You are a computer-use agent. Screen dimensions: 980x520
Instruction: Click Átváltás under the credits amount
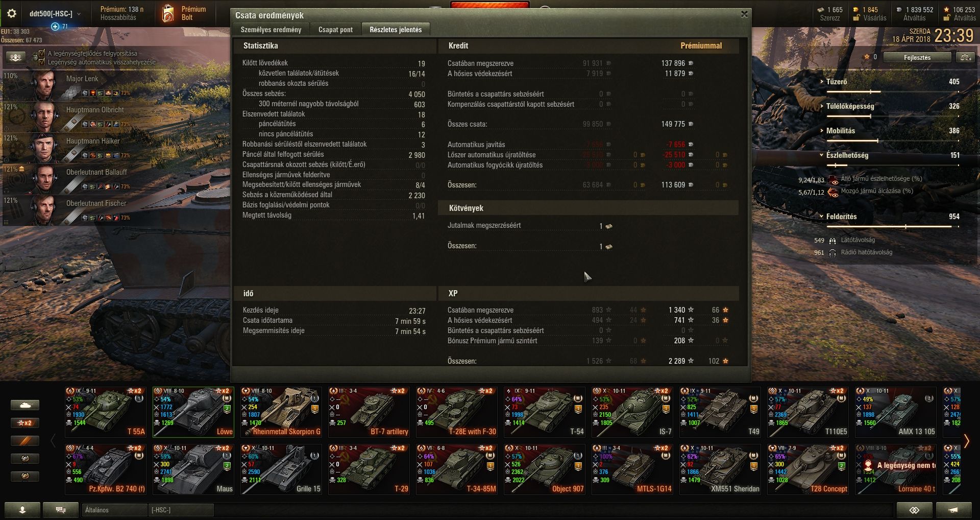914,18
